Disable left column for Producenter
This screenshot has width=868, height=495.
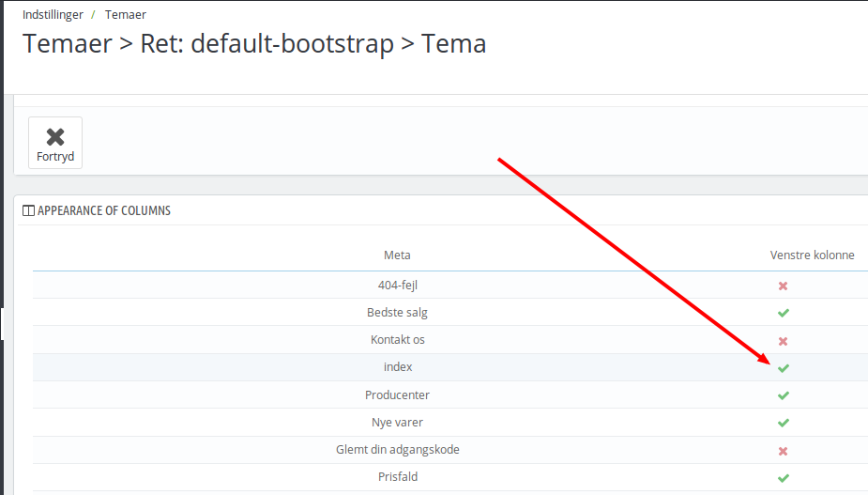point(784,395)
